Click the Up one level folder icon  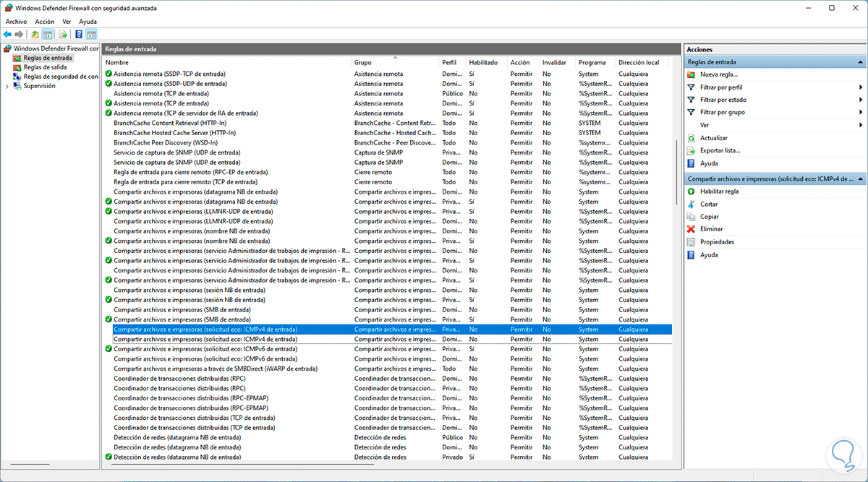click(35, 34)
